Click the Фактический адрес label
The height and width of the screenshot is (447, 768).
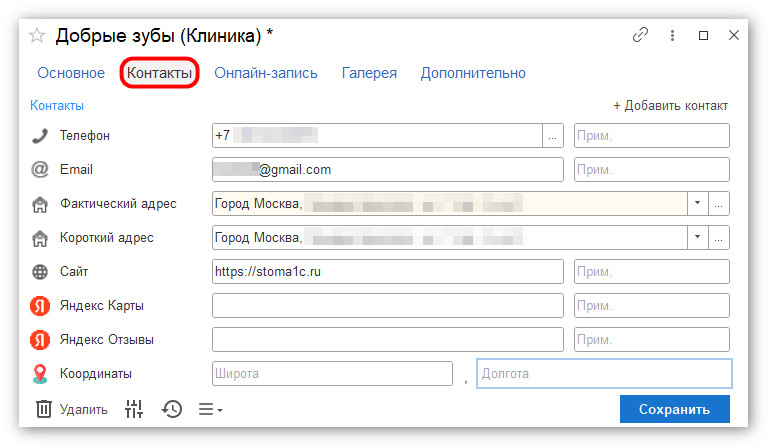(x=118, y=204)
